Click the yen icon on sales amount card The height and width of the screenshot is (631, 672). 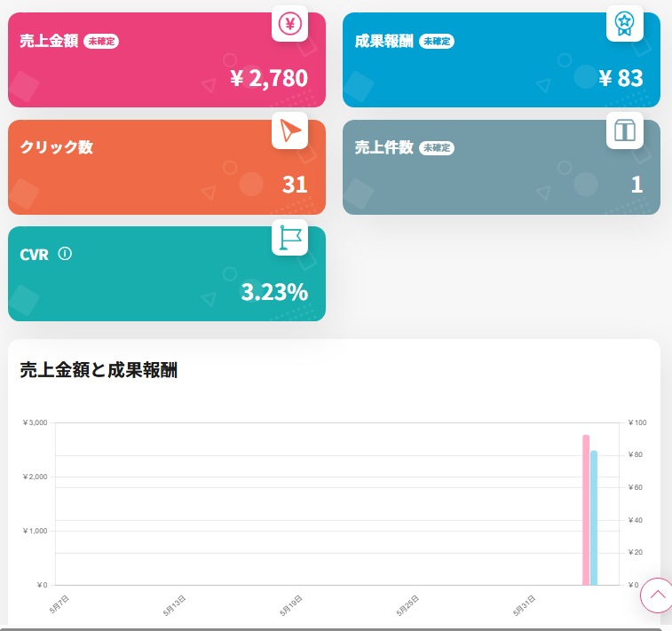tap(289, 24)
